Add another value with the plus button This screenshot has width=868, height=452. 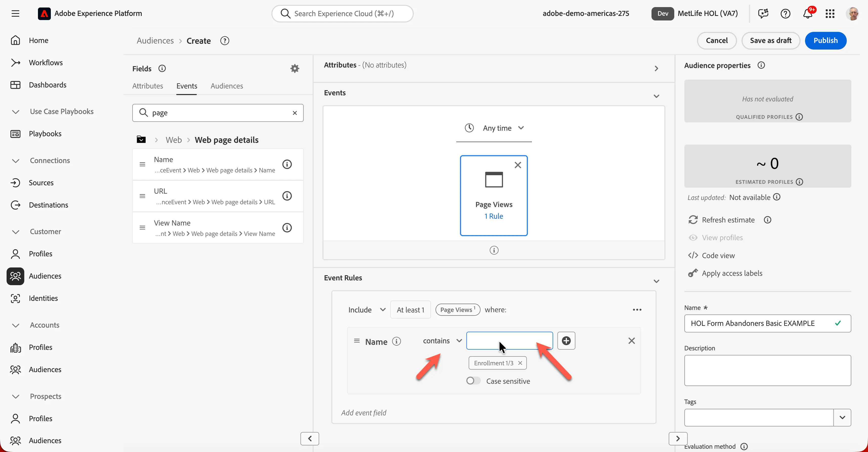coord(567,341)
